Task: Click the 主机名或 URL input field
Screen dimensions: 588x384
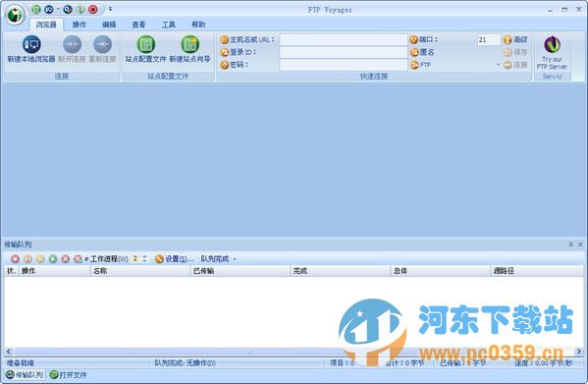Action: (344, 39)
